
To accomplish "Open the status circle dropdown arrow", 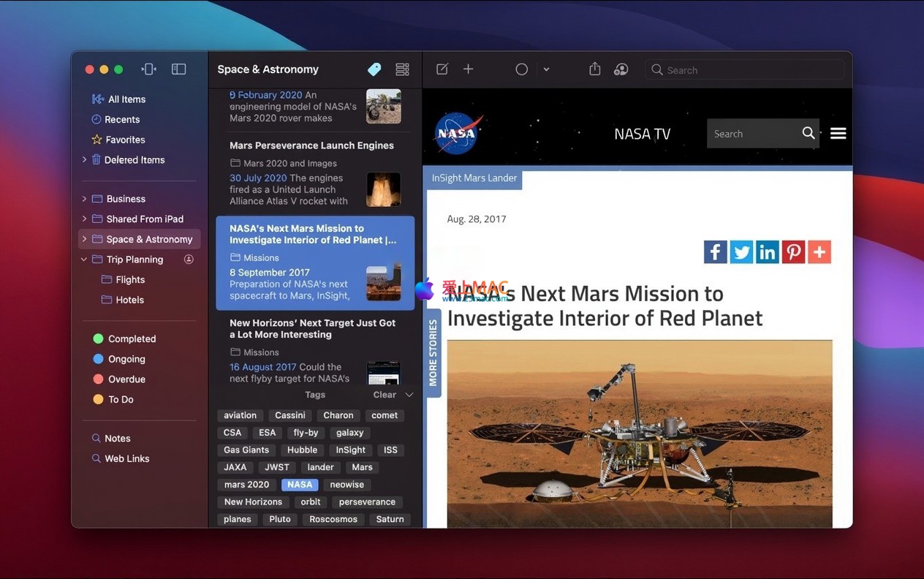I will coord(546,70).
